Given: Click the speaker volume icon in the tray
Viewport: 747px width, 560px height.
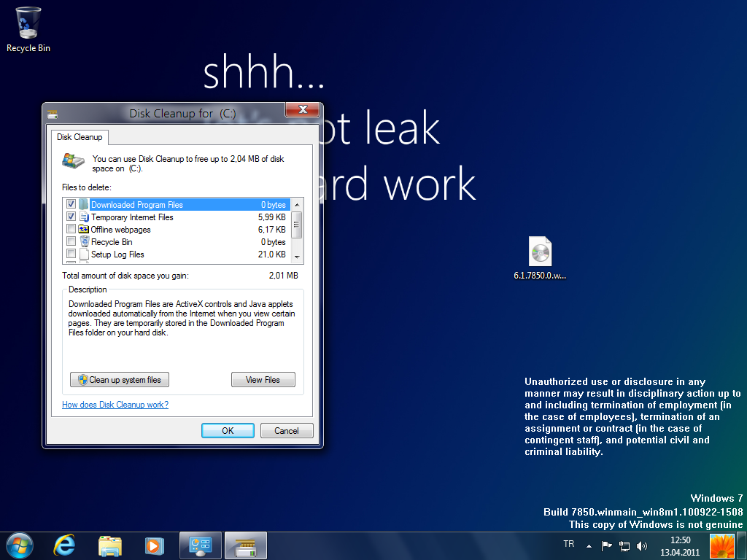Looking at the screenshot, I should click(x=642, y=545).
